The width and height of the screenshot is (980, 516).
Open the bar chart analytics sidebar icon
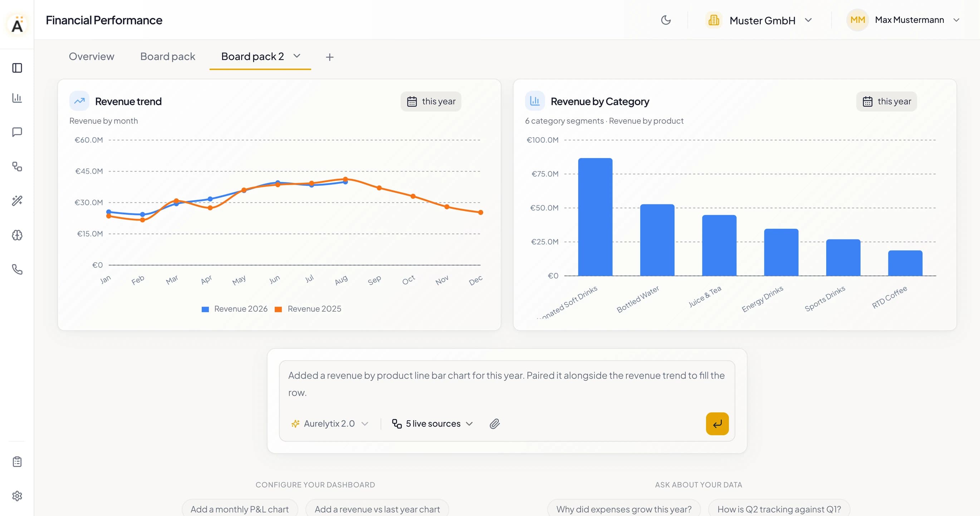[x=17, y=98]
